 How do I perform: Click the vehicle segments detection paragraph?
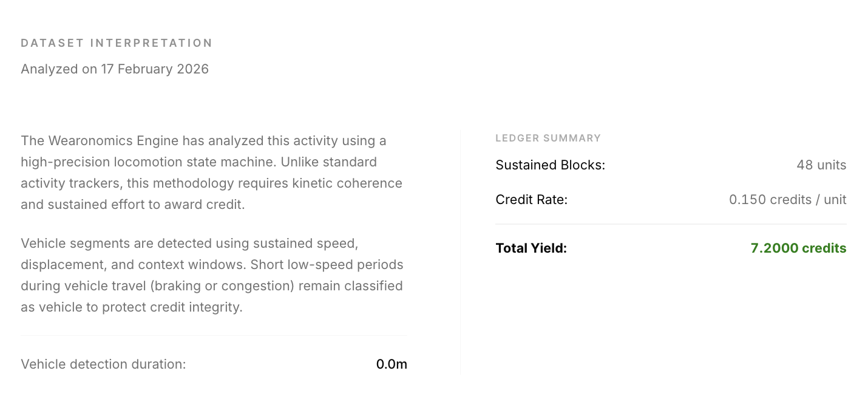(x=212, y=275)
